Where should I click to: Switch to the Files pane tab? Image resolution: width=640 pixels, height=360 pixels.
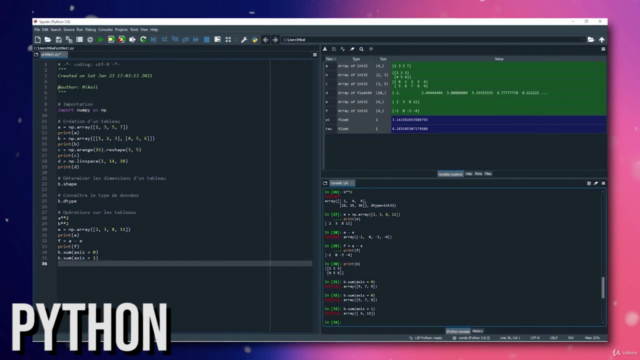click(488, 174)
